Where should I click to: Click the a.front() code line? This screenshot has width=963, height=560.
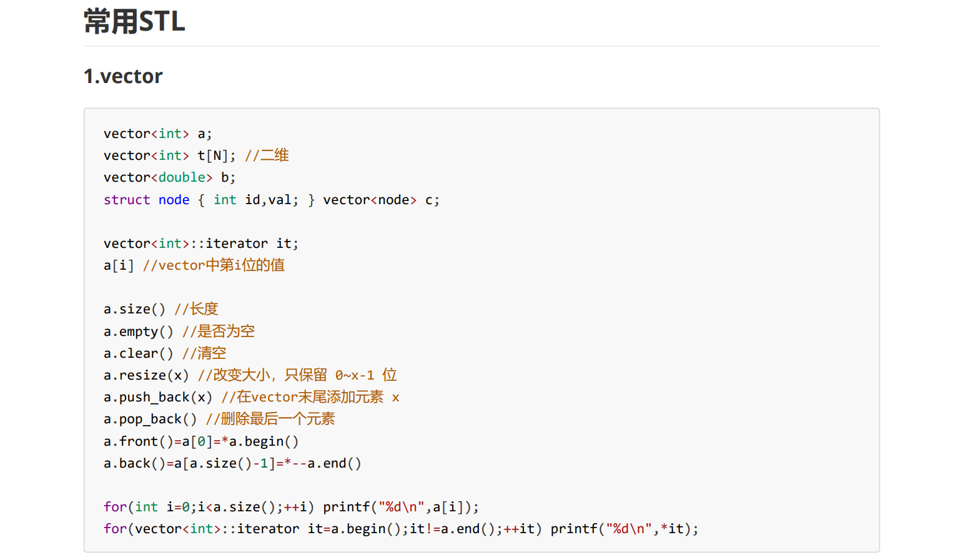point(201,441)
